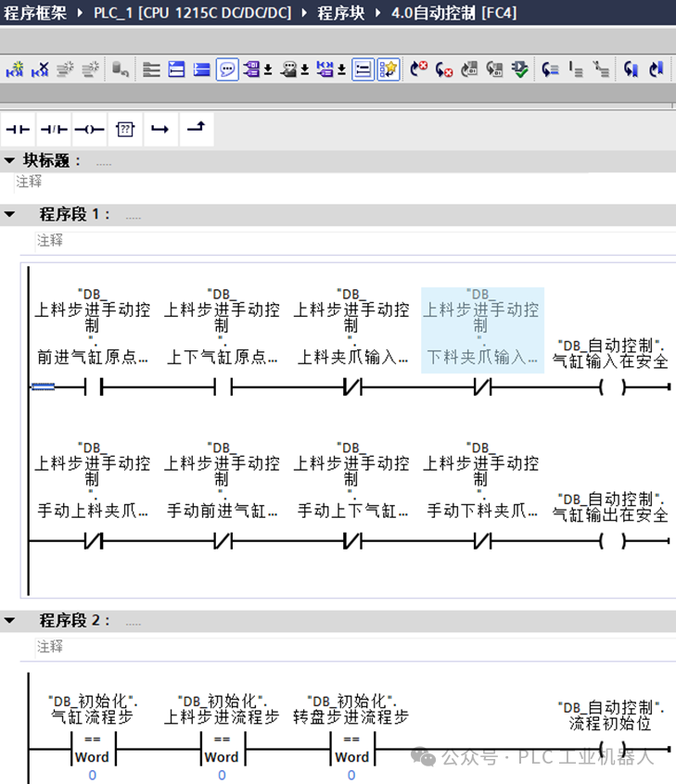This screenshot has width=676, height=784.
Task: Click the 0 value under 气缸流程步
Action: (x=93, y=776)
